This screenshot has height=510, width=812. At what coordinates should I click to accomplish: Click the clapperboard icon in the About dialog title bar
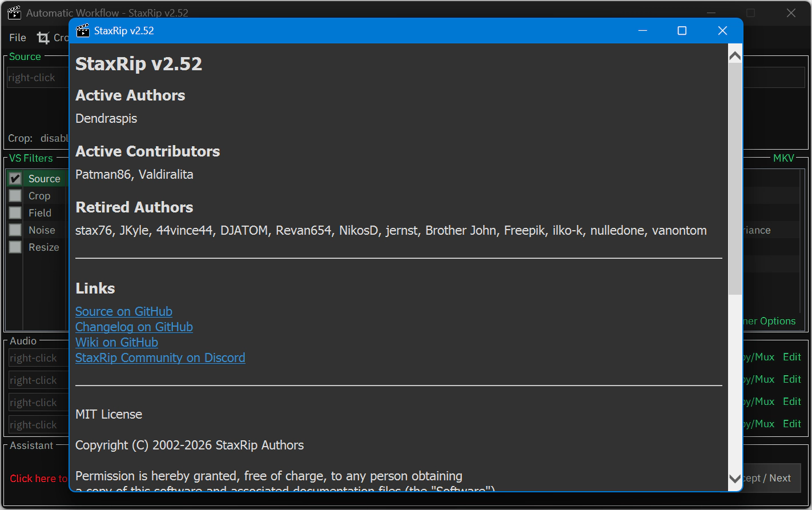(x=83, y=31)
